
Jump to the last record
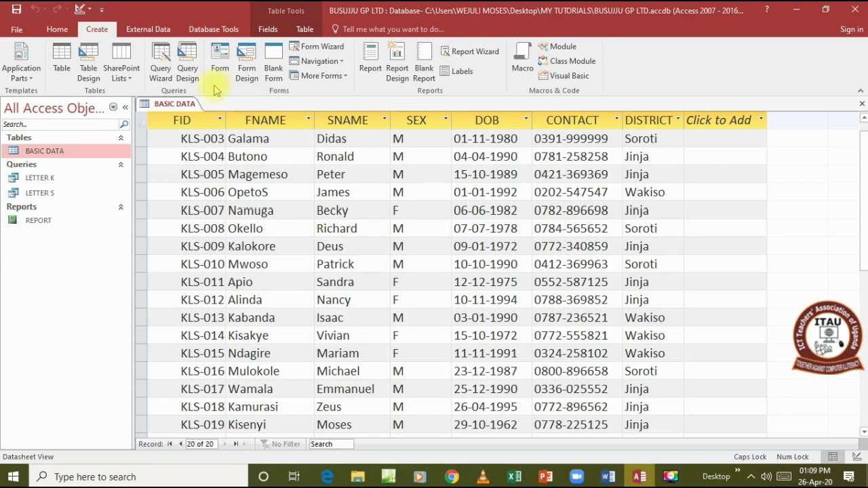tap(235, 444)
